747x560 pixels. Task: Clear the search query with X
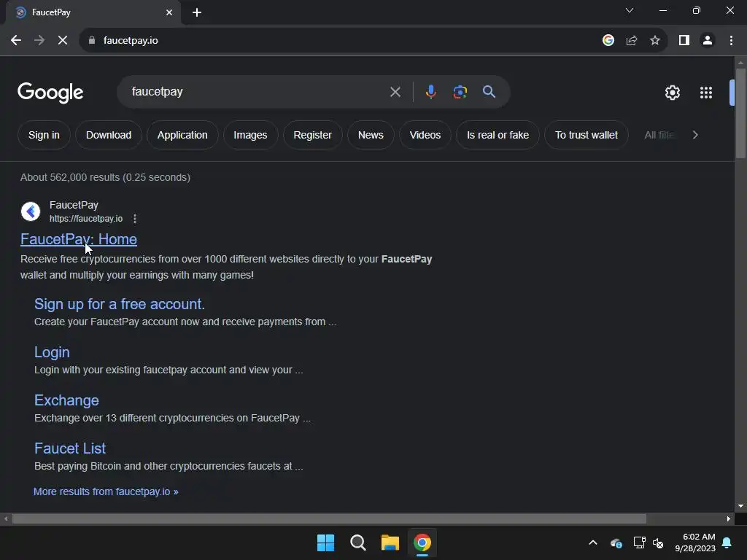tap(395, 92)
